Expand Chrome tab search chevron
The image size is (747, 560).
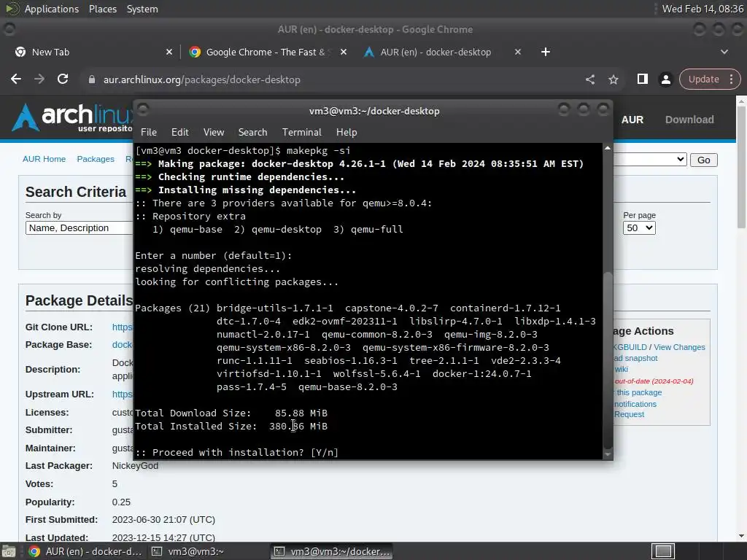point(724,52)
